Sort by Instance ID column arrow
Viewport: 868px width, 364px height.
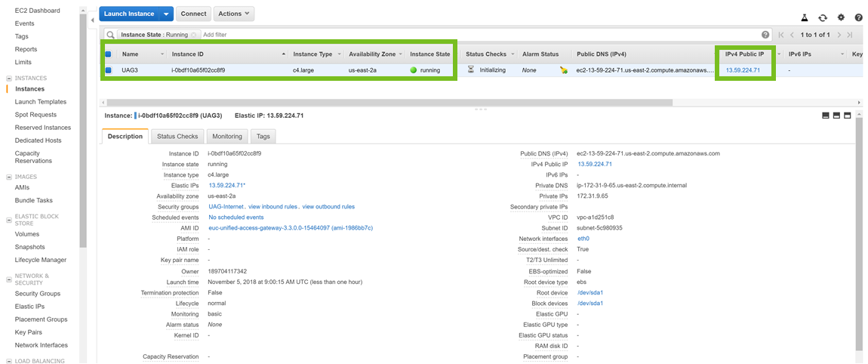[x=284, y=54]
